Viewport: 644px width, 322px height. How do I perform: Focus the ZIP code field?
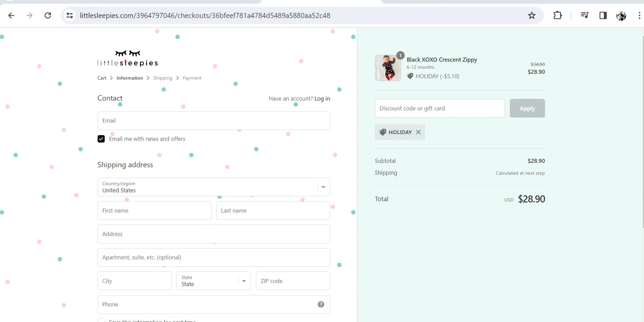pyautogui.click(x=293, y=281)
